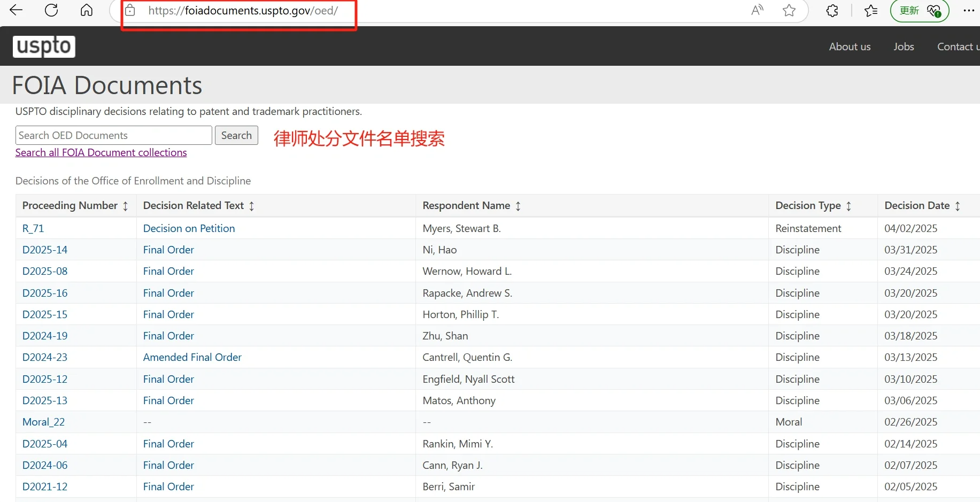Reload the page with refresh icon
The height and width of the screenshot is (502, 980).
51,10
